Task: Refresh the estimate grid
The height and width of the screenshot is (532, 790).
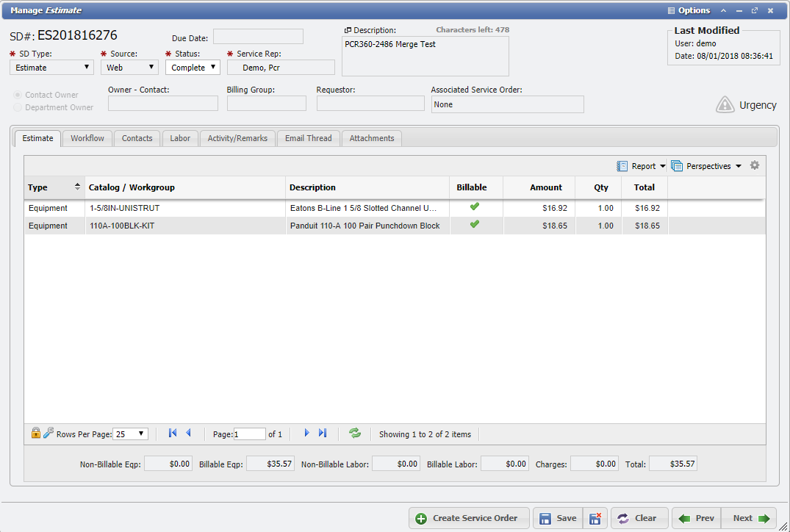Action: point(355,434)
